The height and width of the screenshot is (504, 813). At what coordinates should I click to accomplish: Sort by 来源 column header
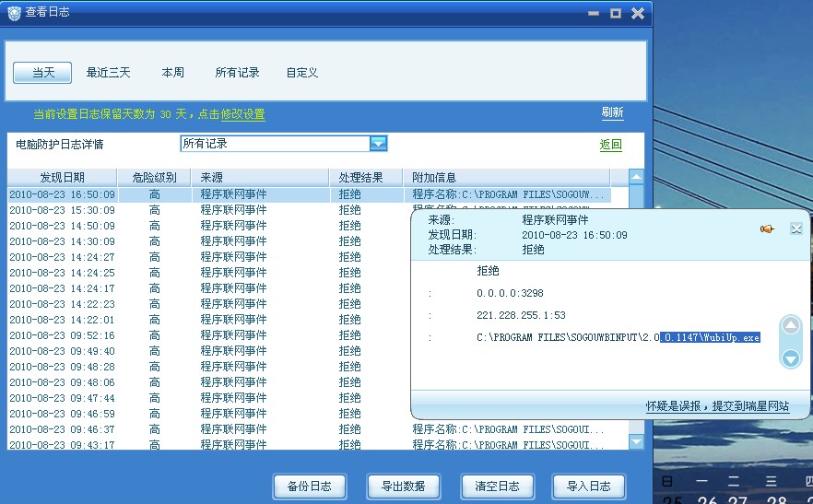point(260,177)
